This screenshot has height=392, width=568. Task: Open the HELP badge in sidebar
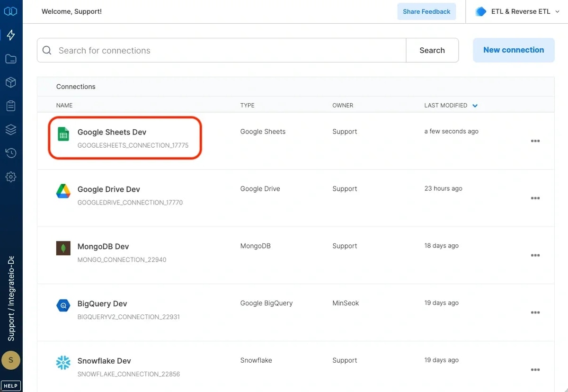click(x=11, y=386)
